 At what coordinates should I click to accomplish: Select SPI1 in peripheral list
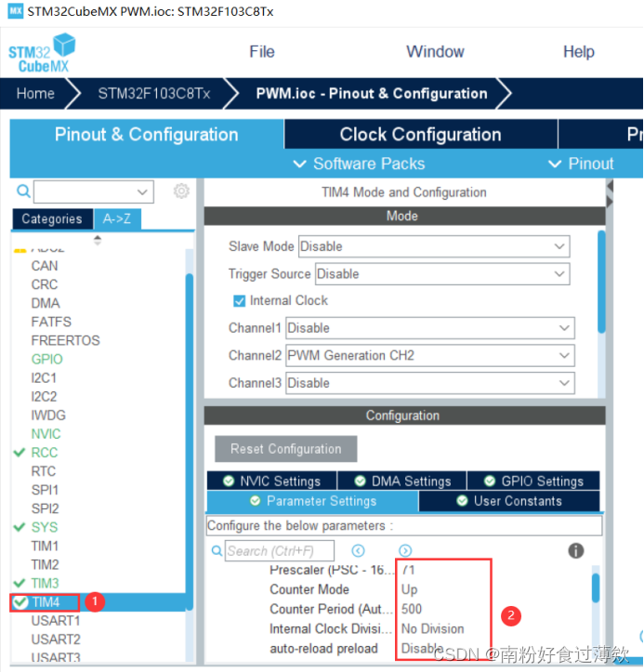click(45, 490)
